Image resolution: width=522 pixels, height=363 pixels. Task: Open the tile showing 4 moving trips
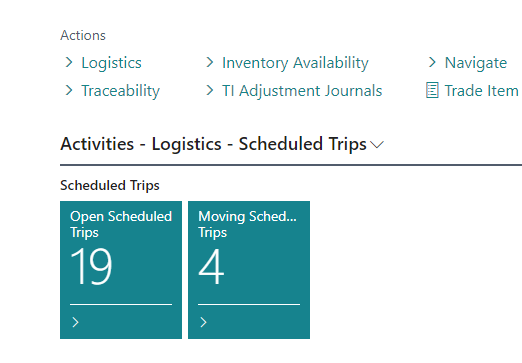click(249, 270)
